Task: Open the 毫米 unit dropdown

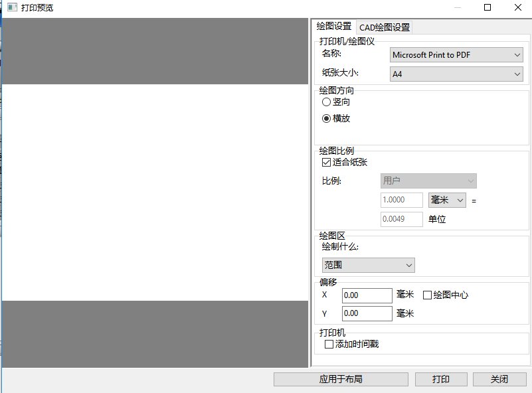Action: tap(447, 200)
